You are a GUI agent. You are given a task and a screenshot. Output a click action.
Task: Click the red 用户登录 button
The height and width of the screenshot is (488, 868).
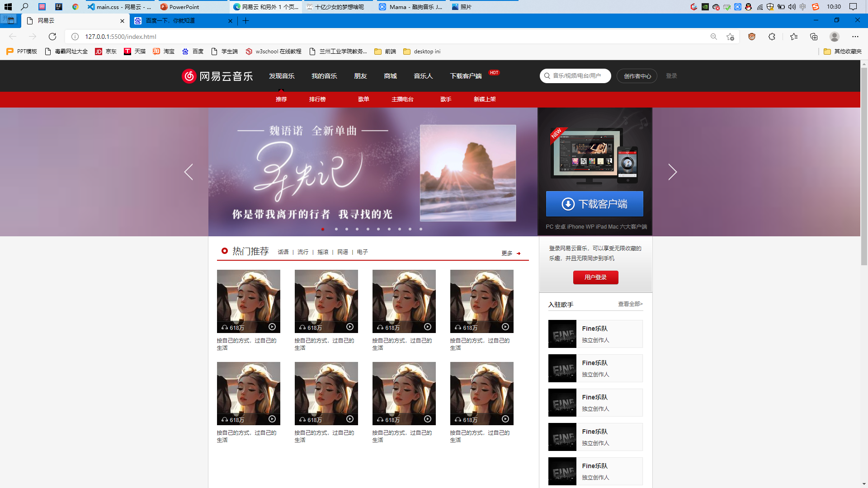point(595,277)
